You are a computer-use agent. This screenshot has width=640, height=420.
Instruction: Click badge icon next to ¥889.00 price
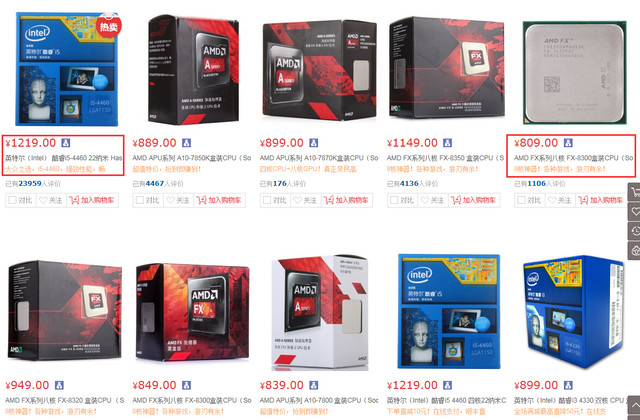pyautogui.click(x=187, y=143)
